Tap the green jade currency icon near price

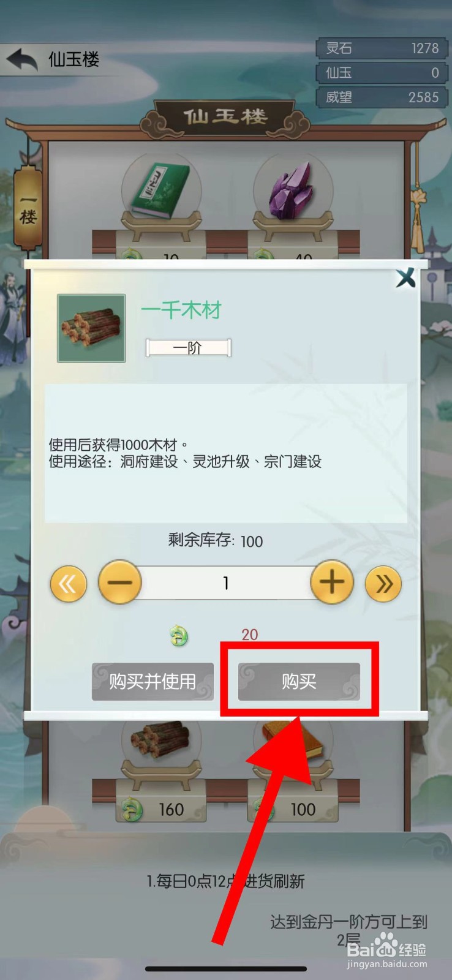pos(179,636)
